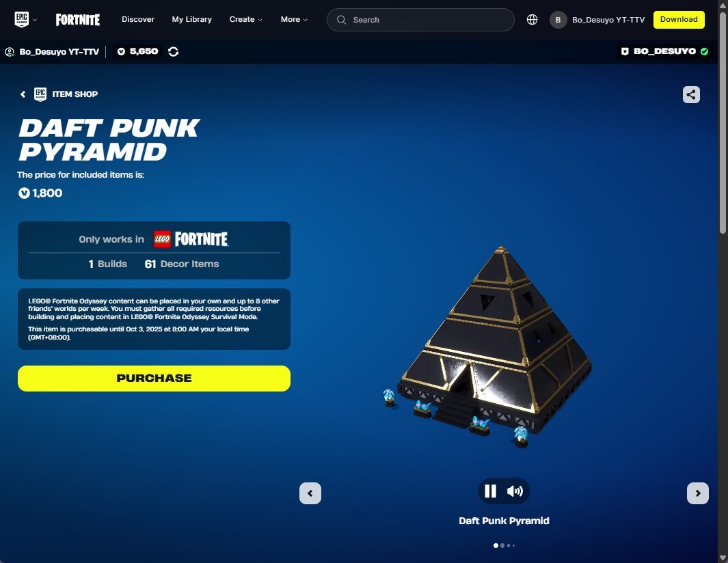Go to My Library
The width and height of the screenshot is (728, 563).
(x=192, y=20)
